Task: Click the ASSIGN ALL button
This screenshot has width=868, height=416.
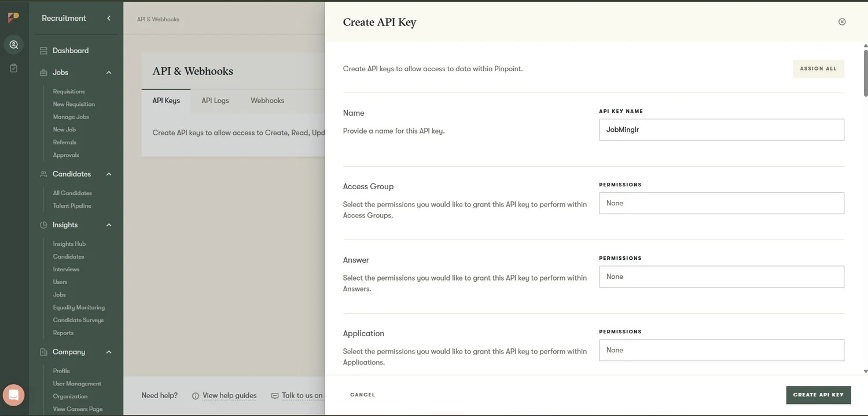Action: click(818, 68)
